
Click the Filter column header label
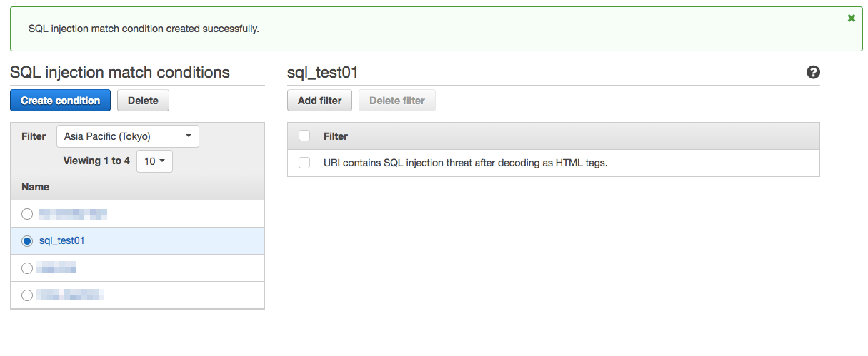click(x=336, y=136)
